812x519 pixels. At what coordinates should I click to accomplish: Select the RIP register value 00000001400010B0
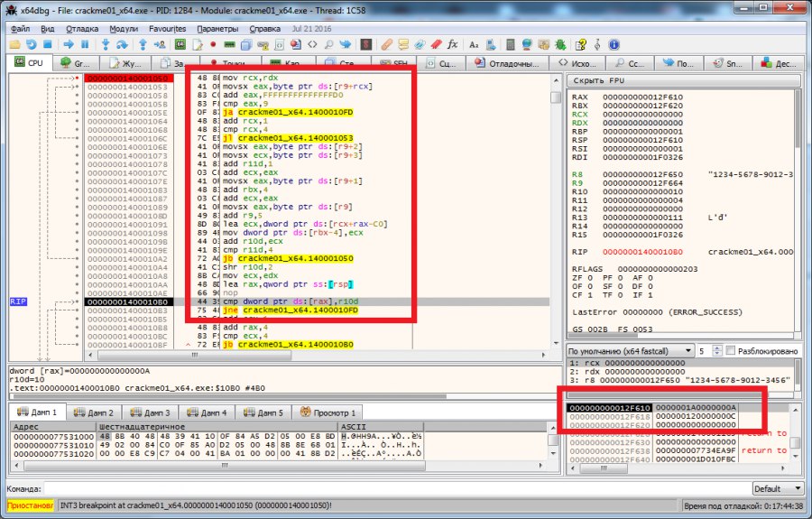(x=642, y=252)
